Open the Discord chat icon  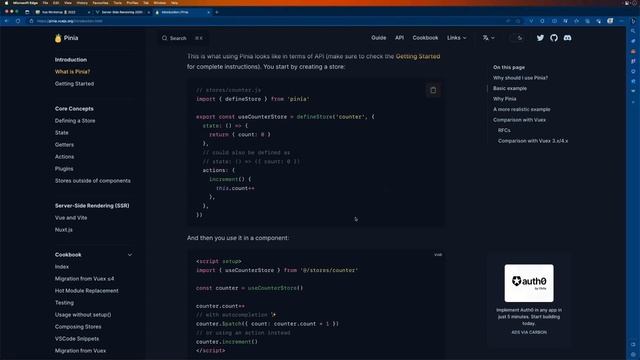coord(567,38)
